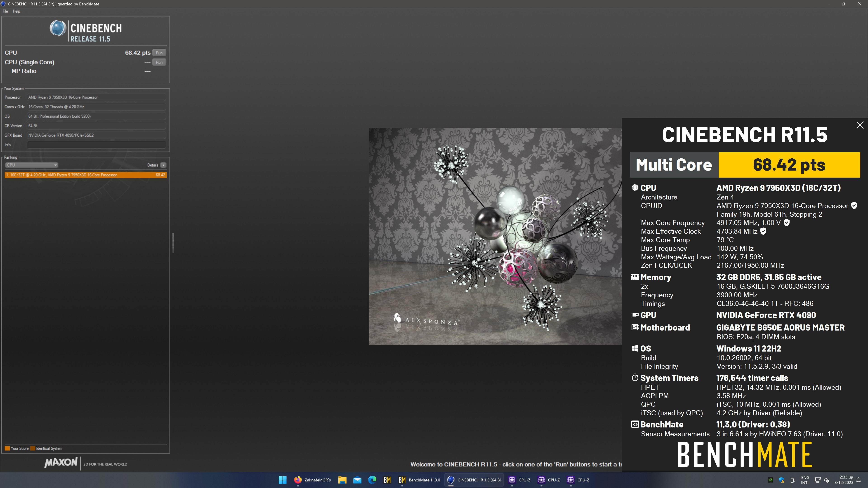The height and width of the screenshot is (488, 868).
Task: Click the BENCHMATE logo at panel bottom
Action: 744,455
